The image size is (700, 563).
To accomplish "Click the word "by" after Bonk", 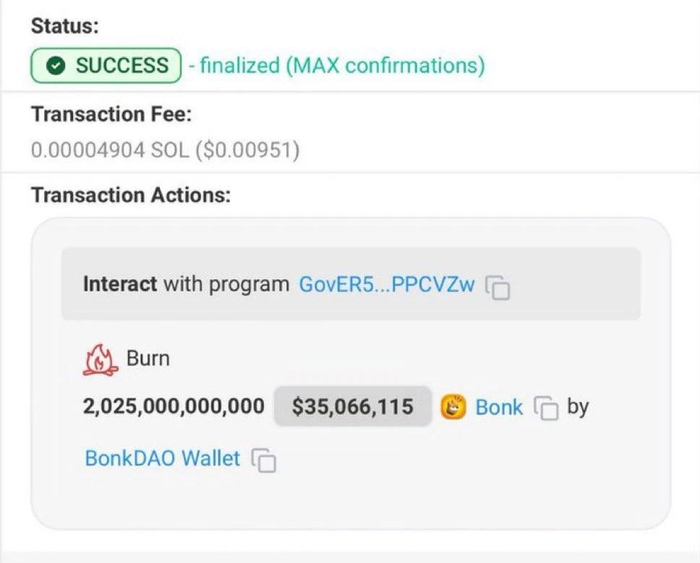I will (x=578, y=407).
